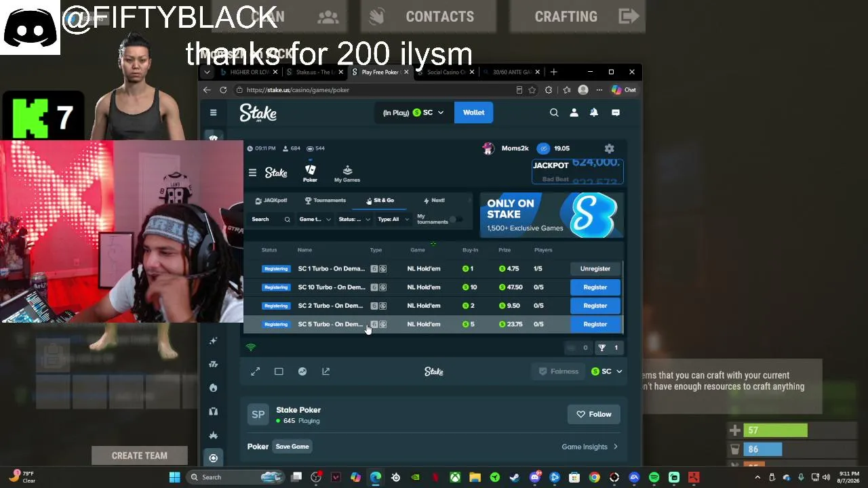Expand the (In Play) SC currency dropdown
Viewport: 868px width, 488px height.
(x=413, y=113)
